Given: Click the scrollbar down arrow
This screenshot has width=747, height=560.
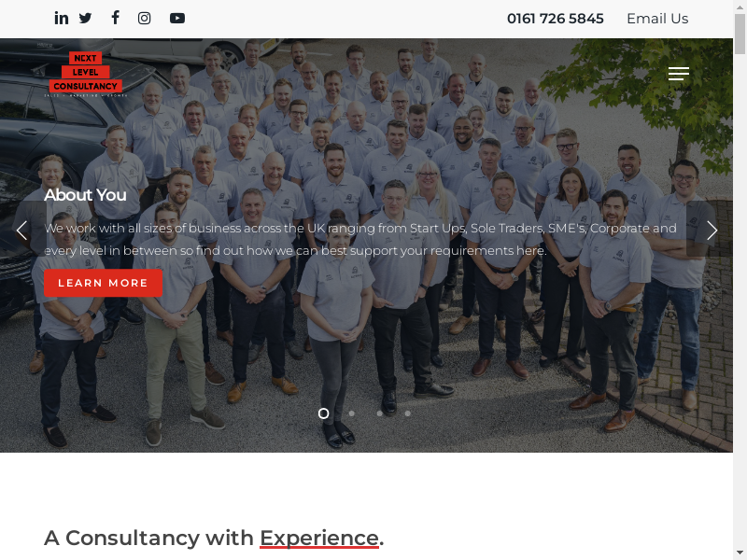Looking at the screenshot, I should 740,553.
